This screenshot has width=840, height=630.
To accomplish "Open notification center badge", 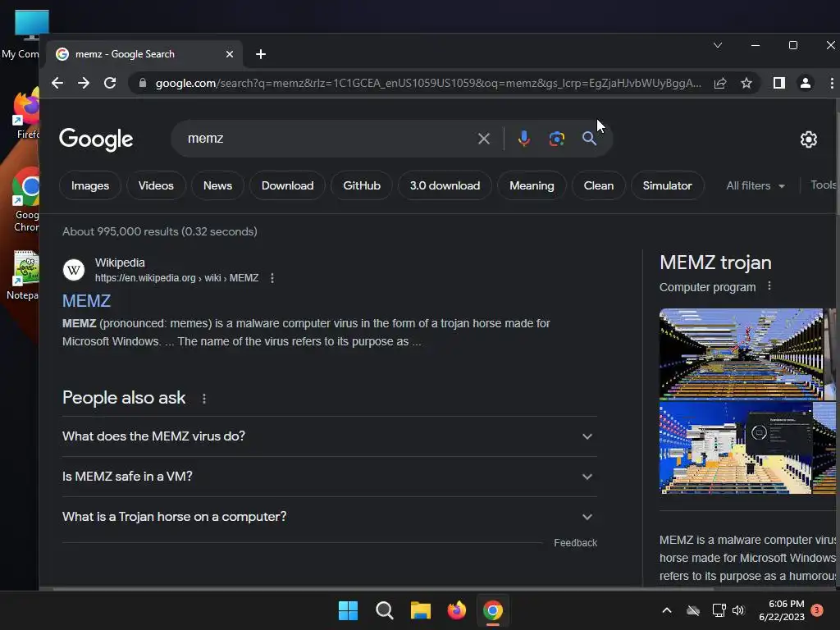I will (817, 610).
